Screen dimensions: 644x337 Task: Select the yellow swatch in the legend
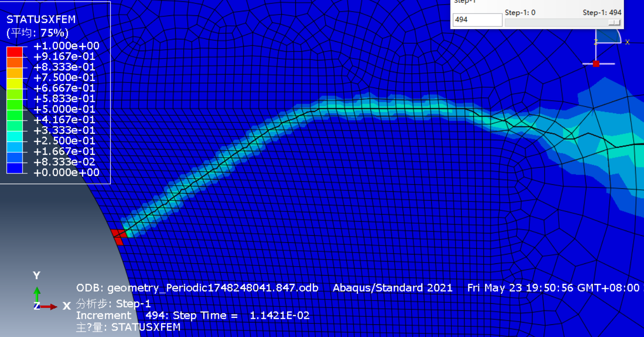point(15,83)
